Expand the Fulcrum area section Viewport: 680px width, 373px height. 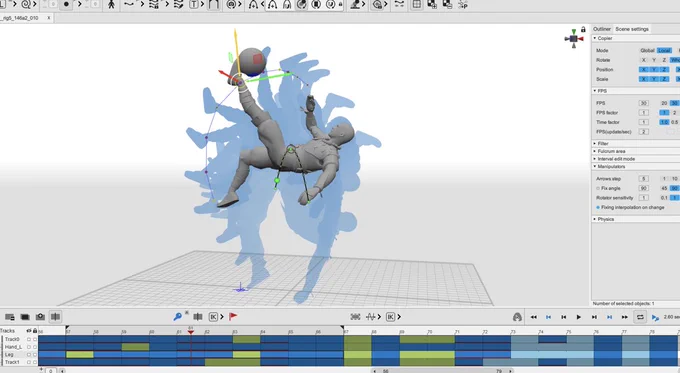point(595,151)
